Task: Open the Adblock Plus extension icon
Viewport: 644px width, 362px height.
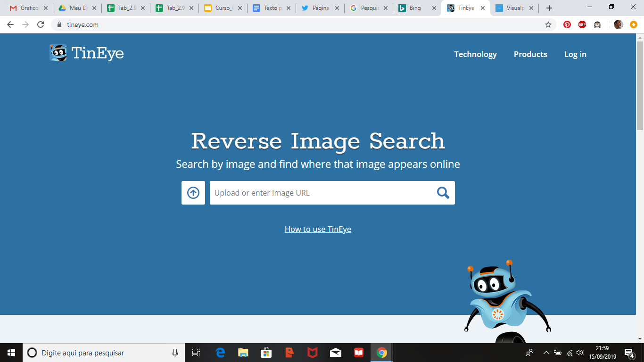Action: tap(582, 25)
